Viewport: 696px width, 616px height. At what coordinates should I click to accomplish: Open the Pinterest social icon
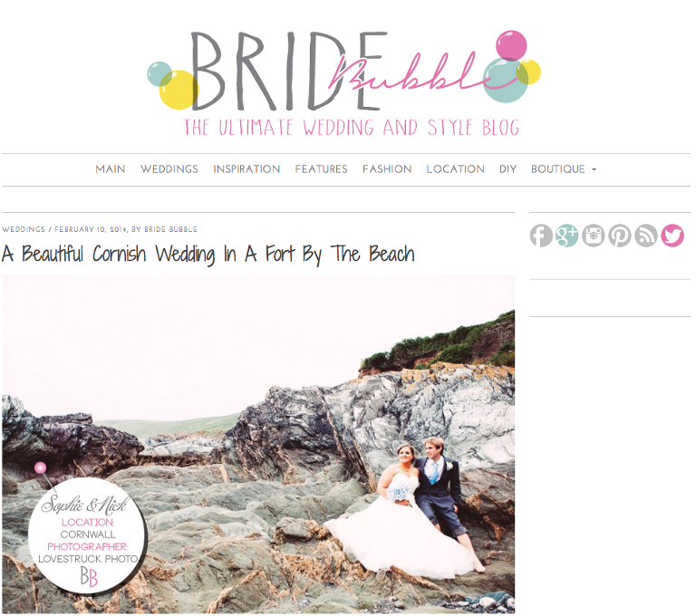[620, 236]
